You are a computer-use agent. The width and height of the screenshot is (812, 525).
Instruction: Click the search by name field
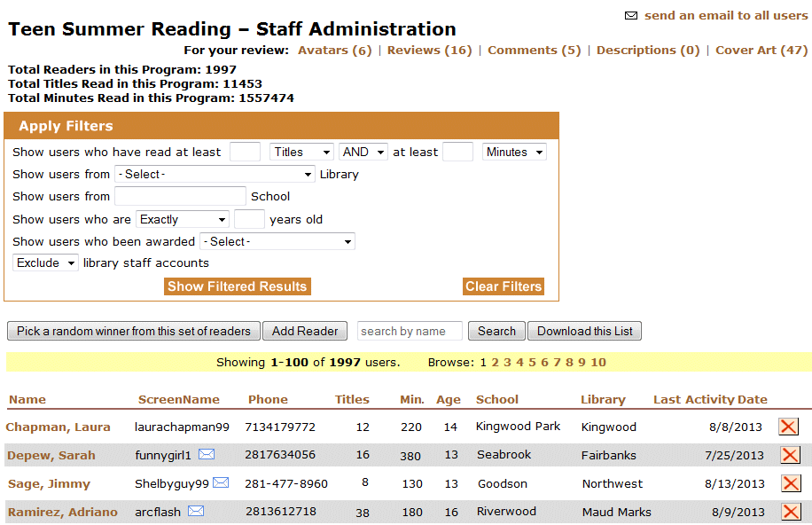coord(410,331)
